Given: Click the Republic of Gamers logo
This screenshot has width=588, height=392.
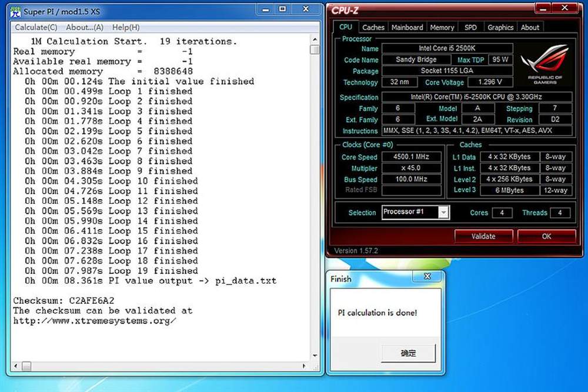Looking at the screenshot, I should click(545, 65).
